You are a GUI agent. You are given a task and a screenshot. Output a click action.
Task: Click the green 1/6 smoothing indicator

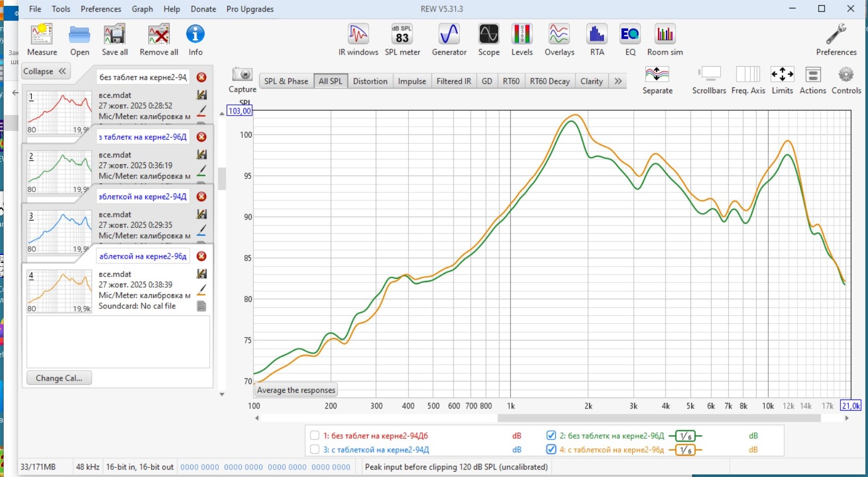coord(685,436)
